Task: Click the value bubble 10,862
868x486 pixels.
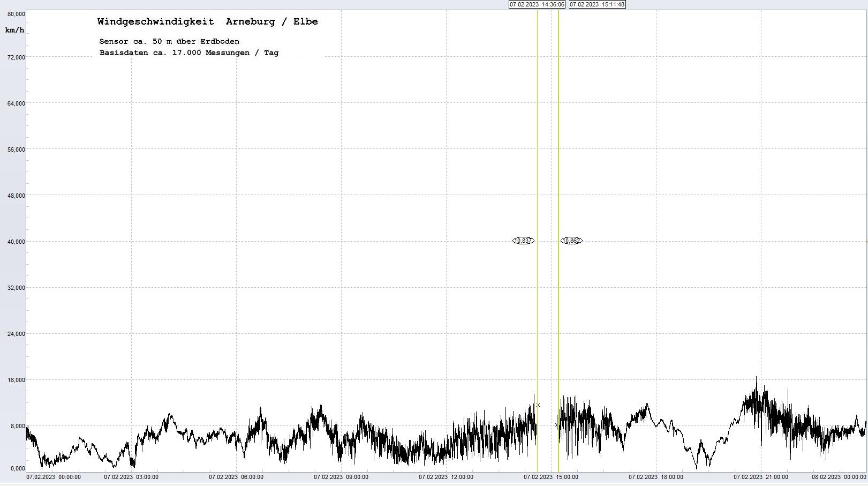Action: point(571,241)
